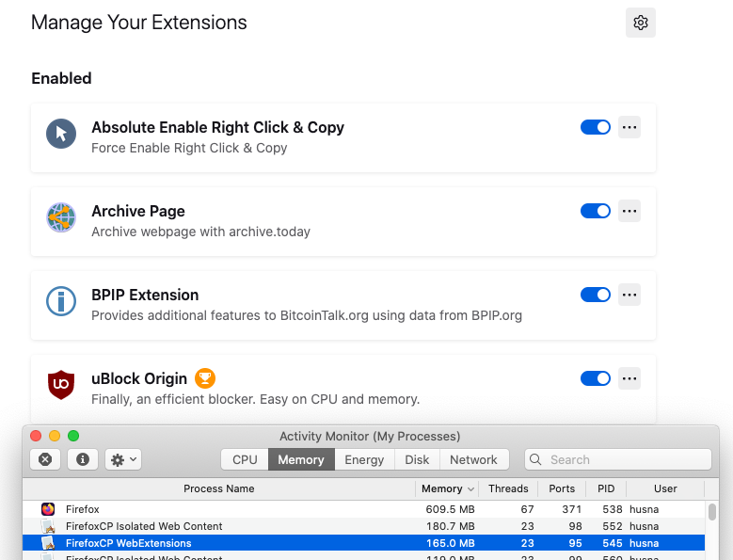This screenshot has width=733, height=560.
Task: Open the extensions settings gear menu
Action: (x=641, y=23)
